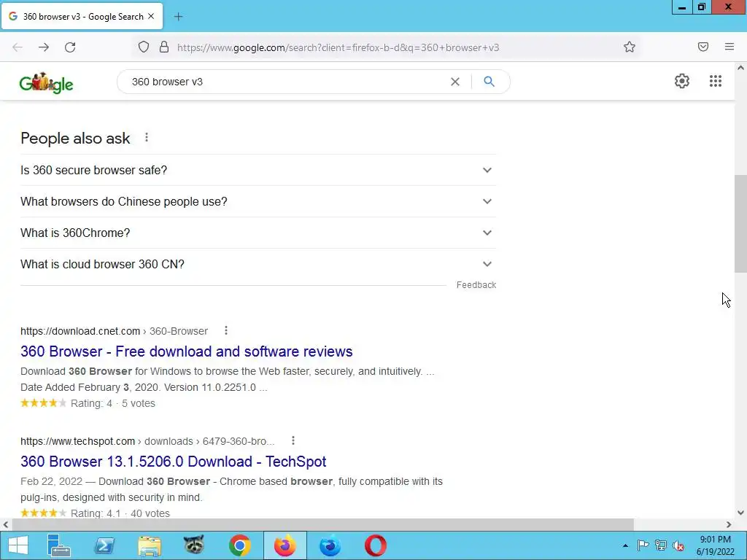This screenshot has height=560, width=747.
Task: Launch Opera browser from taskbar
Action: (376, 545)
